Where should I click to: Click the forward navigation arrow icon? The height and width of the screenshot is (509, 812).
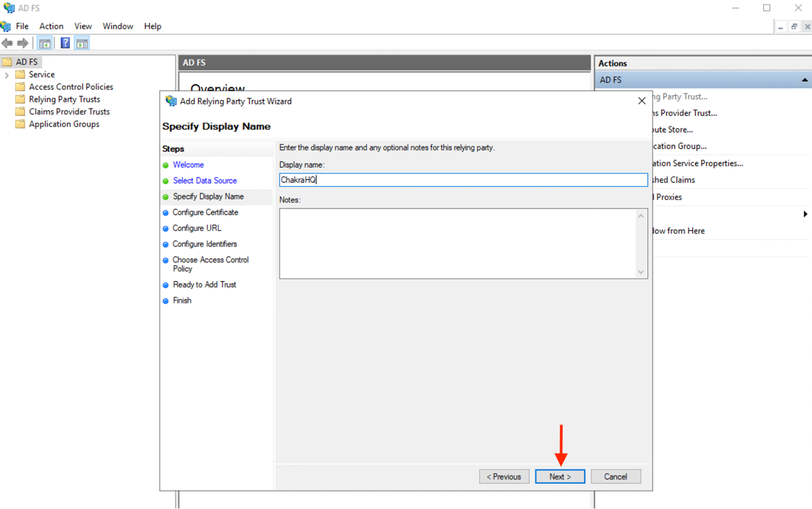click(x=23, y=43)
